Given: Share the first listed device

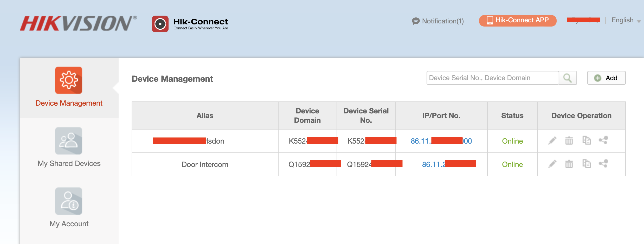Looking at the screenshot, I should 603,141.
